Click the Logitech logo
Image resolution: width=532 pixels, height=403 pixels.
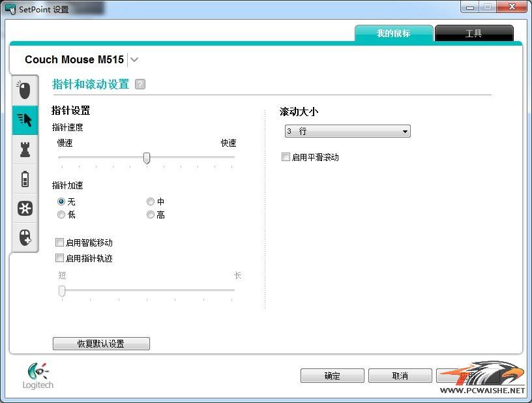pos(38,376)
